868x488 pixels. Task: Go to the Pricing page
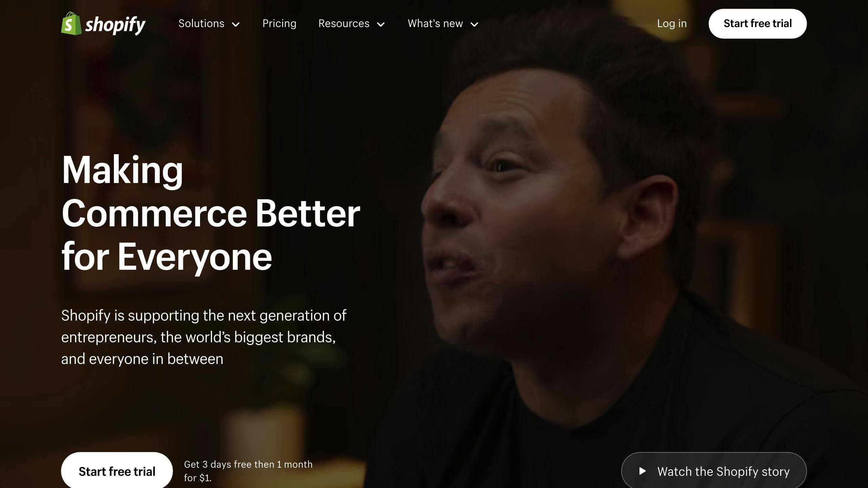(x=279, y=23)
